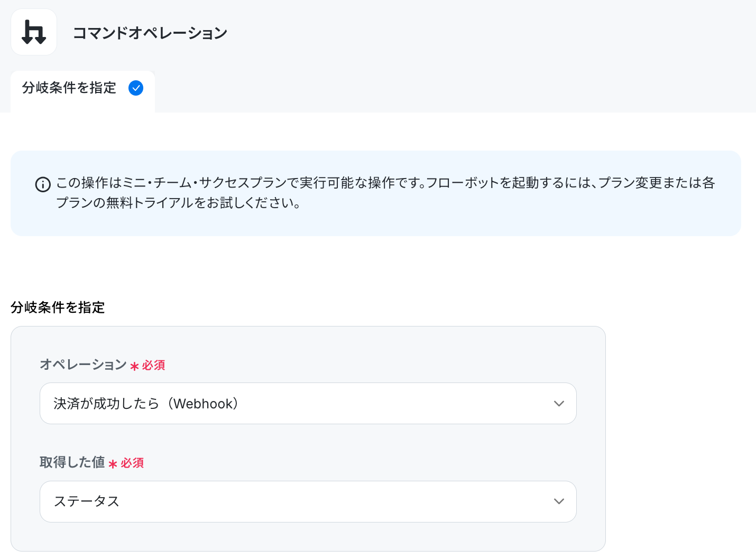Click the selected ステータス value text
This screenshot has width=756, height=560.
point(87,501)
